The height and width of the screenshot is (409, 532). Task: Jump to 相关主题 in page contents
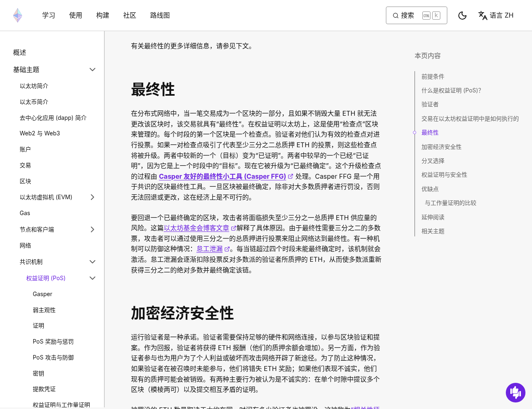433,231
